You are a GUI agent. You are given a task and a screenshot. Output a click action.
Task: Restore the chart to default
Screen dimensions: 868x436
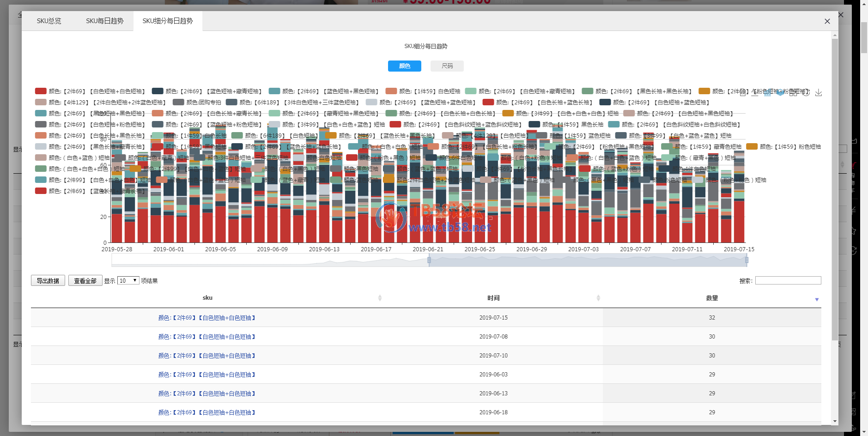coord(806,93)
